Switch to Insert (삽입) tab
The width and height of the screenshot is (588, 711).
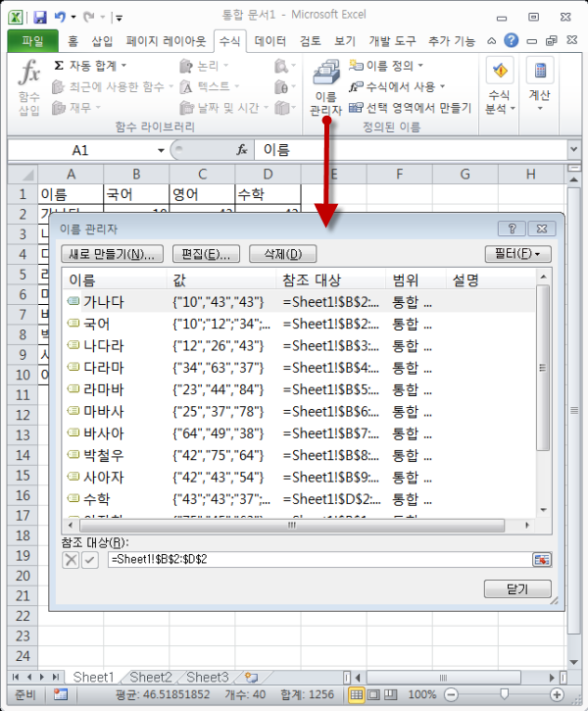(x=102, y=41)
